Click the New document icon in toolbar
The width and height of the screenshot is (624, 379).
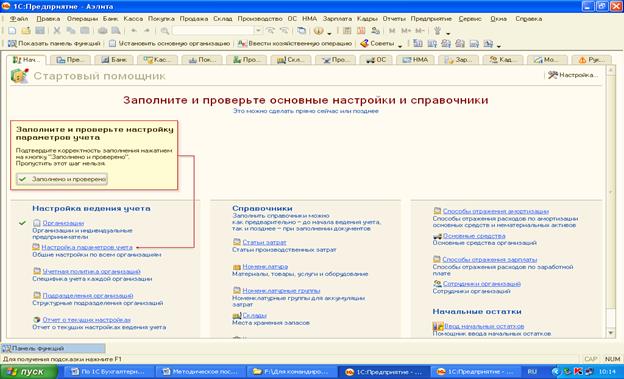point(12,31)
